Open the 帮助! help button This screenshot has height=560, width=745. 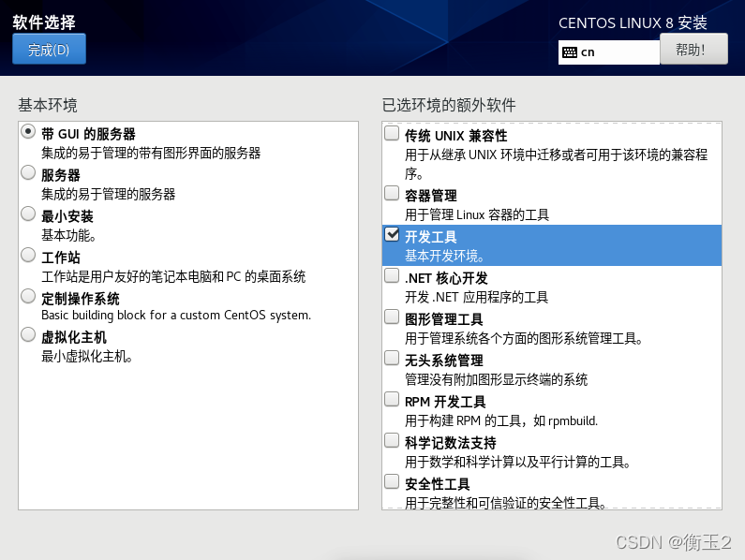click(693, 49)
